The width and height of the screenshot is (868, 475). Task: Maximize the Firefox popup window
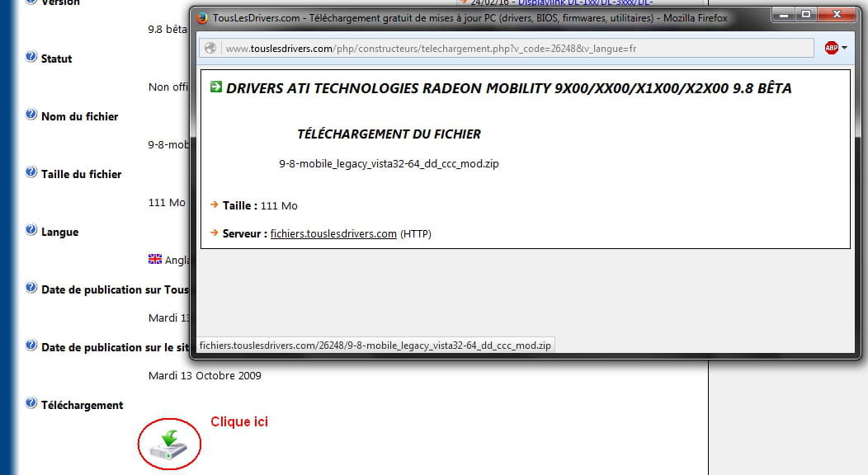pos(805,15)
